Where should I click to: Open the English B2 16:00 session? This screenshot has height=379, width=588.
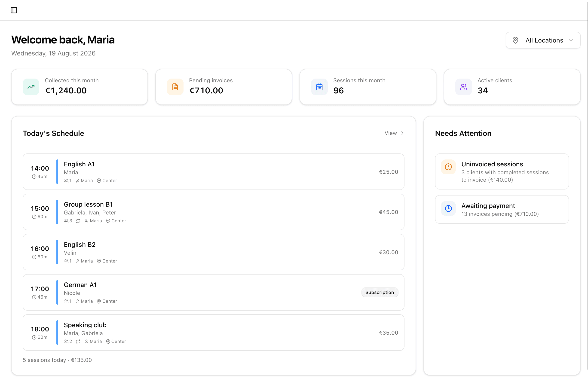pyautogui.click(x=213, y=252)
